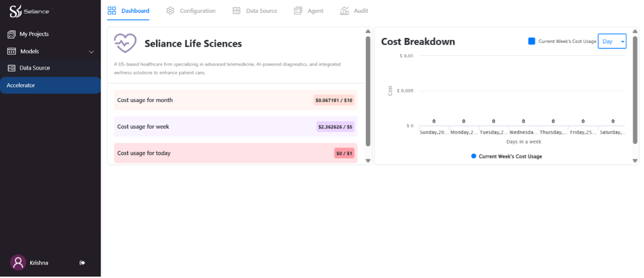Toggle the blue square legend above chart
Screen dimensions: 644x278
pyautogui.click(x=532, y=42)
